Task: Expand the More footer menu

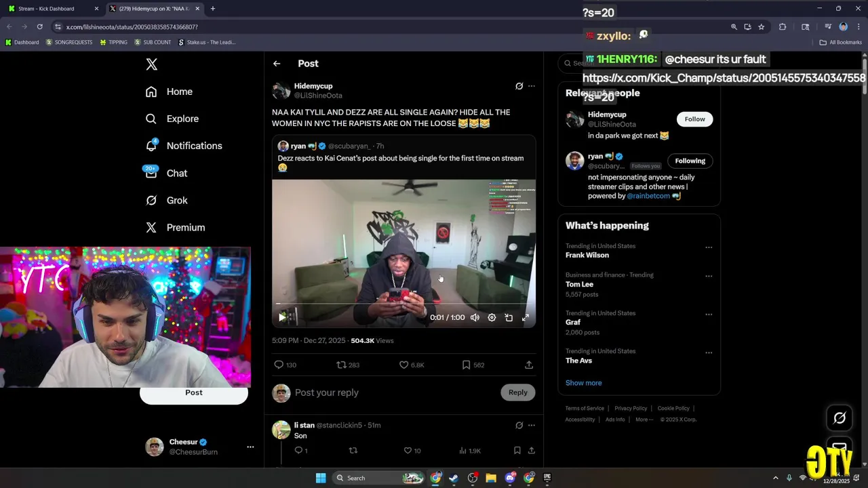Action: pos(644,420)
